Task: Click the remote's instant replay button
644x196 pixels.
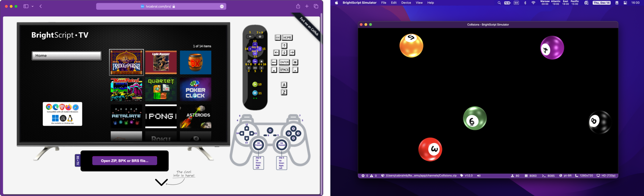Action: coord(249,61)
